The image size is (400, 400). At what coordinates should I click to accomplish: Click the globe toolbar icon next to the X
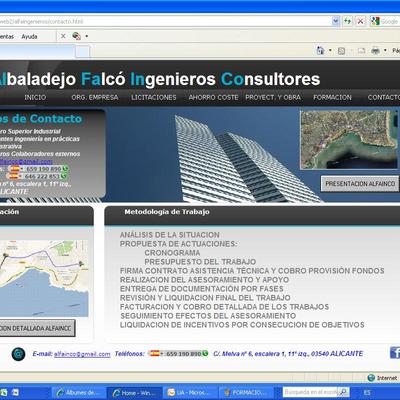(x=76, y=36)
